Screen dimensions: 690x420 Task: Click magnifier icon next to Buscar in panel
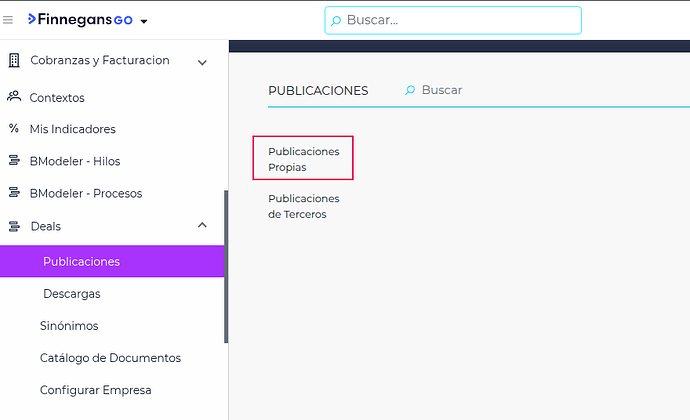click(410, 90)
